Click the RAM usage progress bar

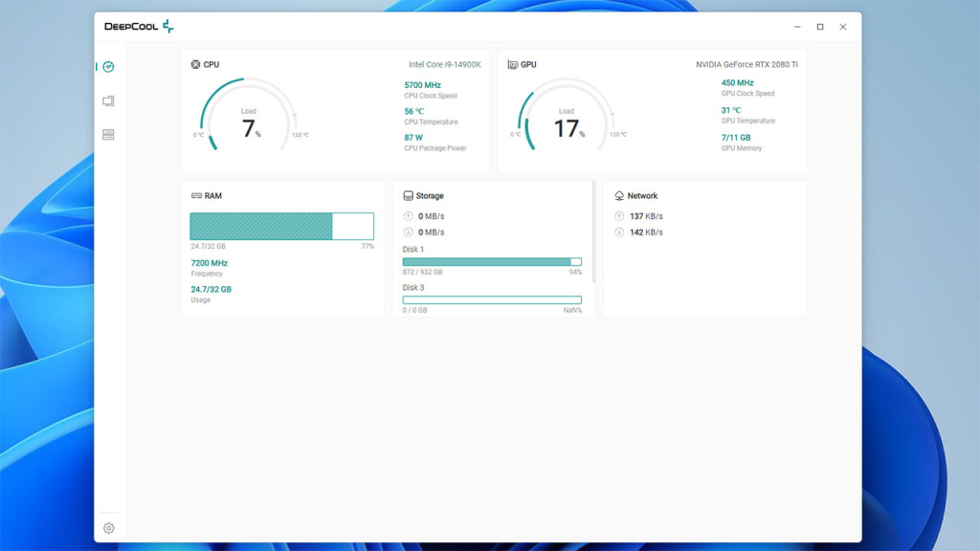[281, 227]
